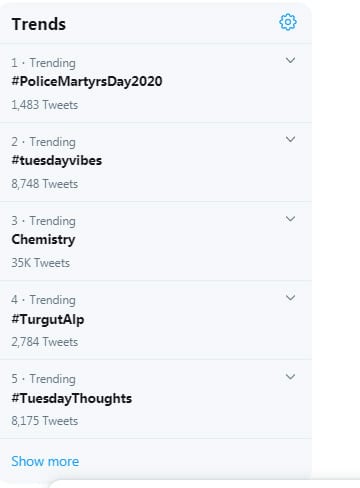Open chevron menu for #TurgutAlp trend
The image size is (360, 488).
[x=290, y=297]
